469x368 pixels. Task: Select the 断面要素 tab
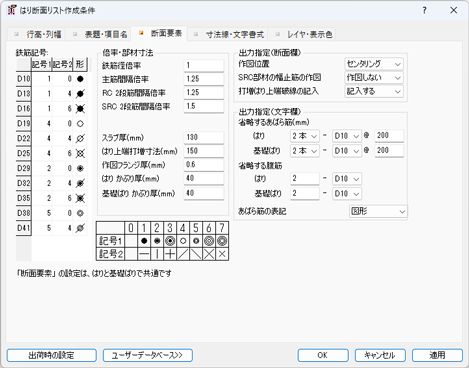tap(159, 33)
